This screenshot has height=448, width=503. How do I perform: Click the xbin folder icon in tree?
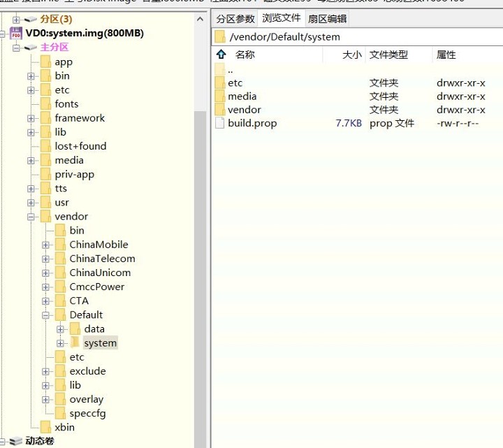click(x=45, y=428)
